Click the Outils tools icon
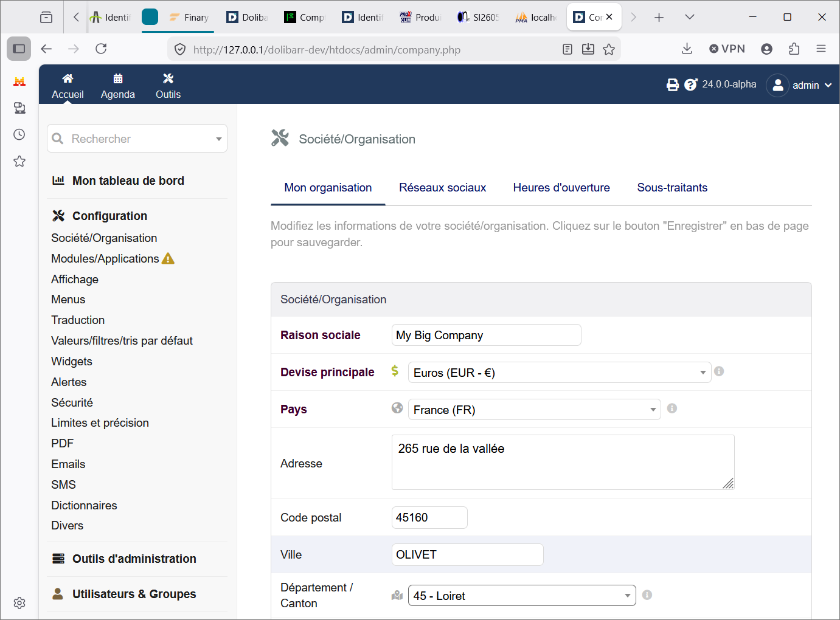The height and width of the screenshot is (620, 840). click(x=168, y=78)
